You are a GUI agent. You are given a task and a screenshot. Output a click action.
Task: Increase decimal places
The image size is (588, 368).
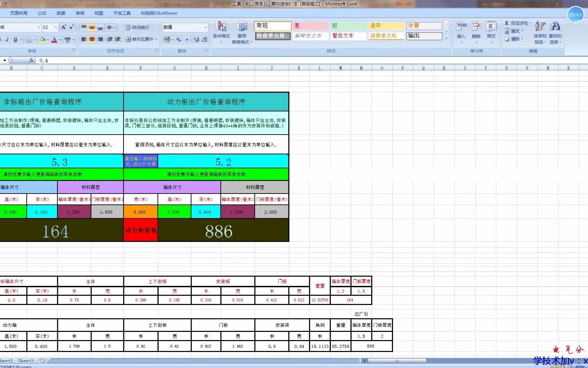[196, 40]
